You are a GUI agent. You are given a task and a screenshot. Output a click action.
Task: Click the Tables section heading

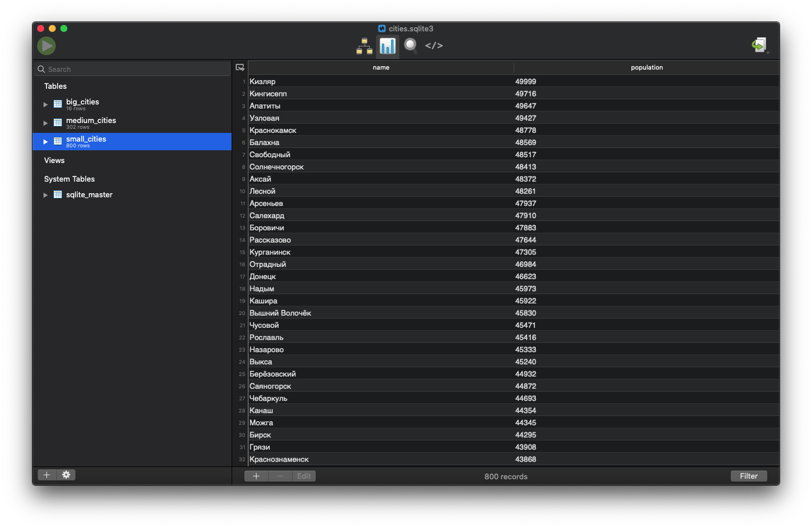(x=55, y=86)
